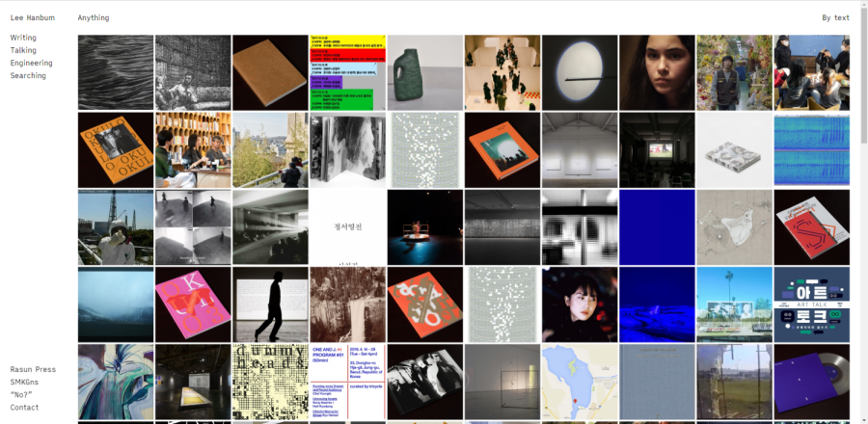The image size is (868, 424).
Task: Open the Searching category link
Action: [28, 75]
